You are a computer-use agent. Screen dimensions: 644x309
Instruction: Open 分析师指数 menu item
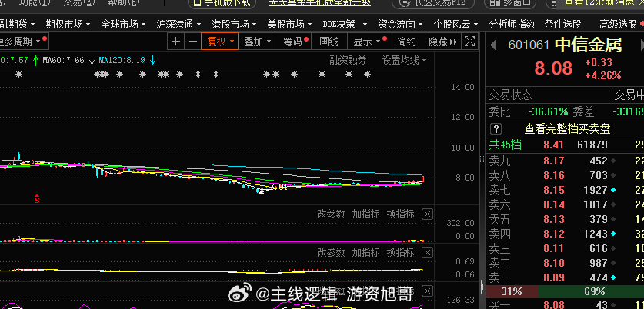tap(512, 24)
